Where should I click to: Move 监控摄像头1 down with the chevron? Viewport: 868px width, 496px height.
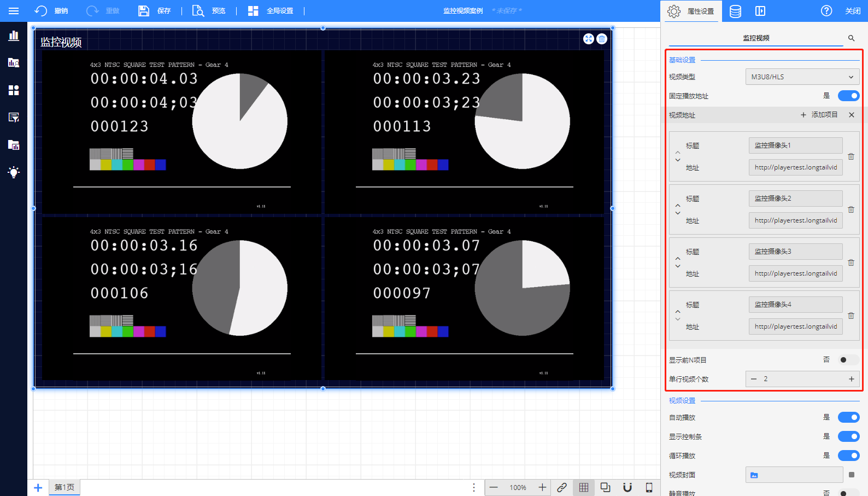coord(678,160)
